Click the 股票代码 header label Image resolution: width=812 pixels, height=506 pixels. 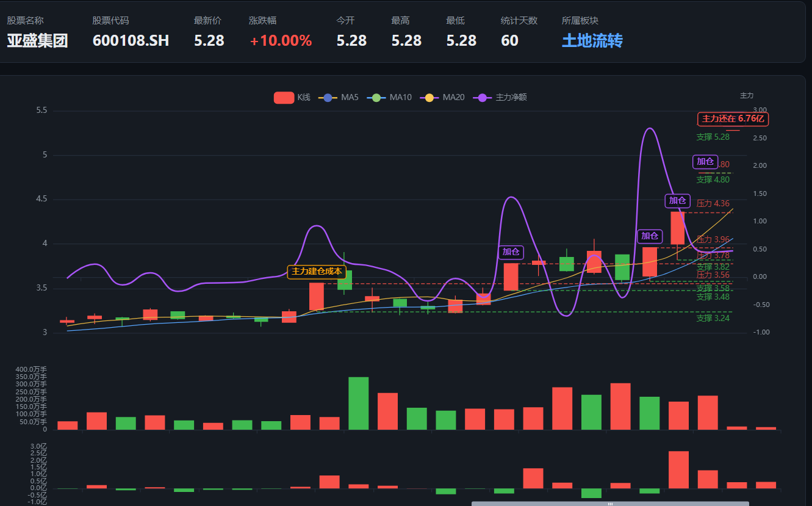click(110, 20)
